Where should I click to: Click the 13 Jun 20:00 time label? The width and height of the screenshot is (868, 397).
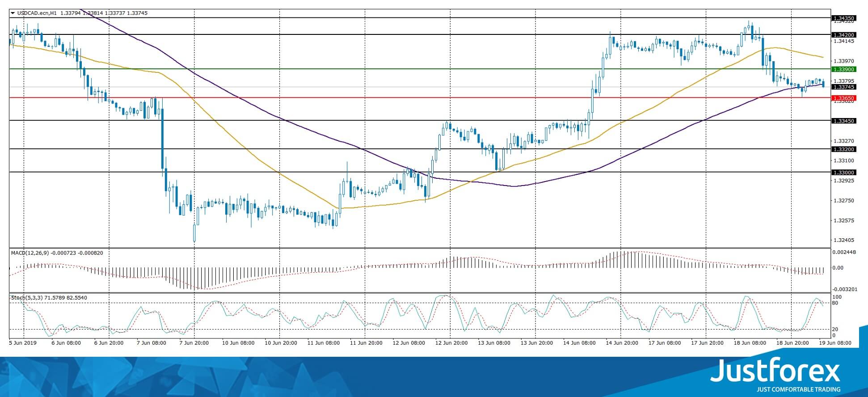pos(537,343)
